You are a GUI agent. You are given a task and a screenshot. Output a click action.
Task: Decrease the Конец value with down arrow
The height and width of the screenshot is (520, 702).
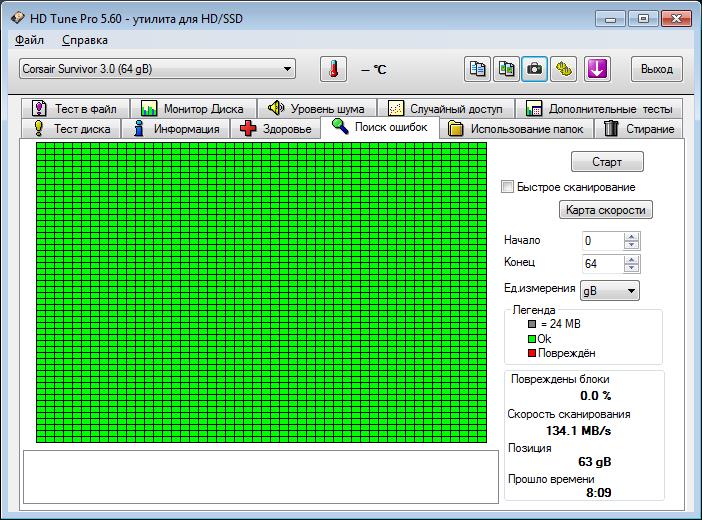tap(631, 268)
